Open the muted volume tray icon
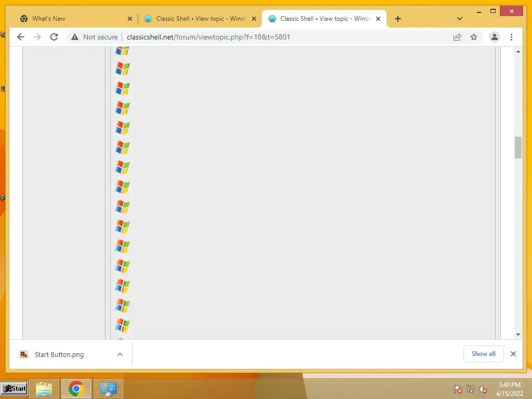This screenshot has height=399, width=532. pos(483,389)
